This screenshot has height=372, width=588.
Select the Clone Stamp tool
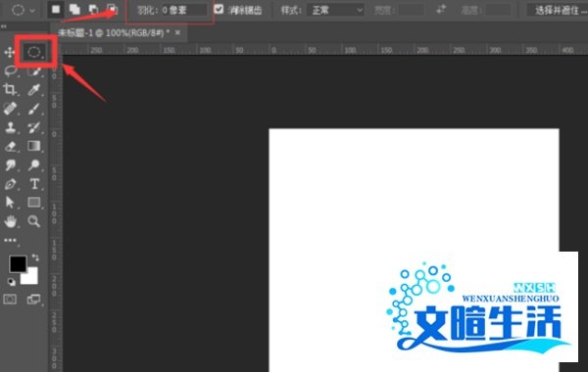point(10,127)
